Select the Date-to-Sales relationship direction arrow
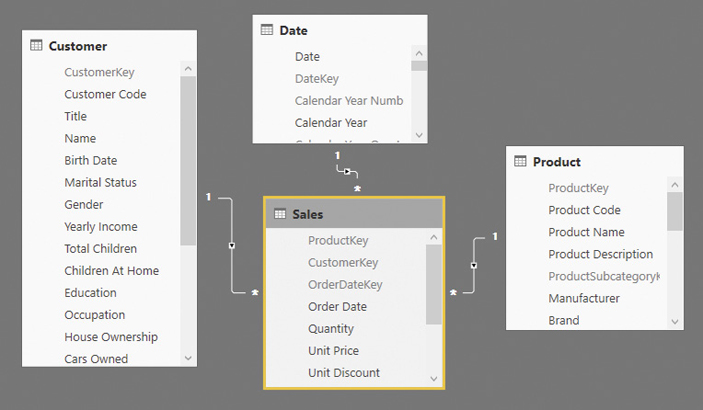 tap(347, 171)
